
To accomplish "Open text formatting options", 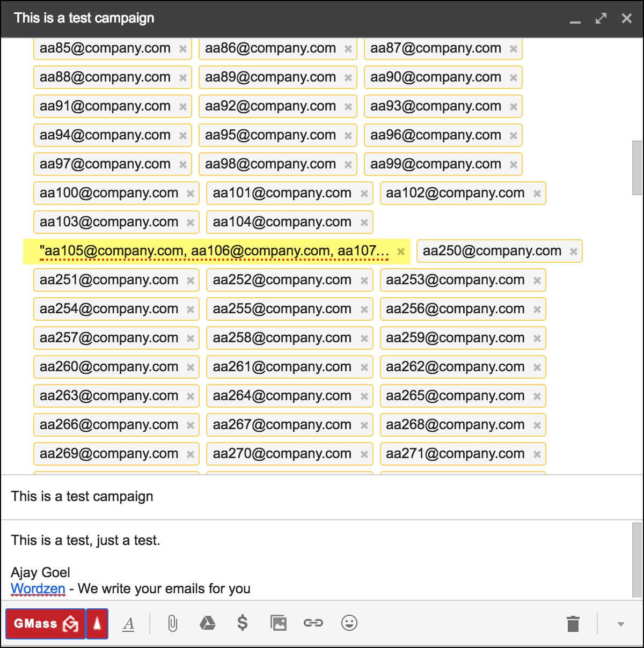I will tap(128, 623).
